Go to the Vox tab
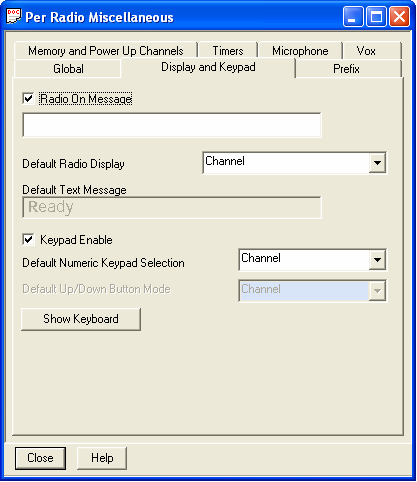 coord(366,51)
